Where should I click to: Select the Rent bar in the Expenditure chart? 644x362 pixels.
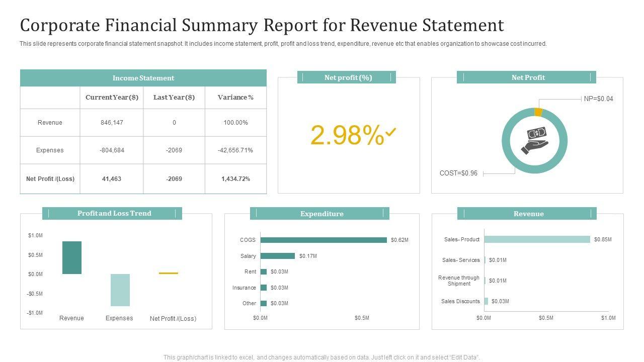(264, 271)
